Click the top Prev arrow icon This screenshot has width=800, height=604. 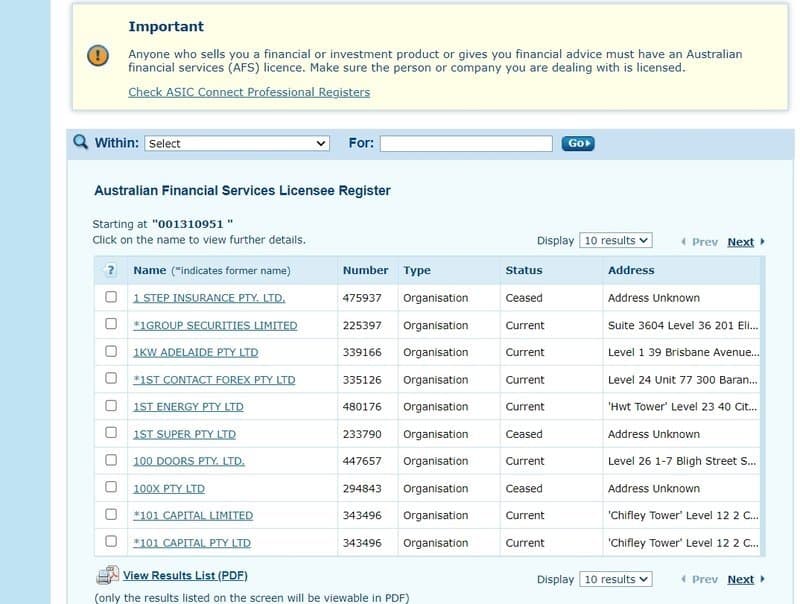(684, 242)
